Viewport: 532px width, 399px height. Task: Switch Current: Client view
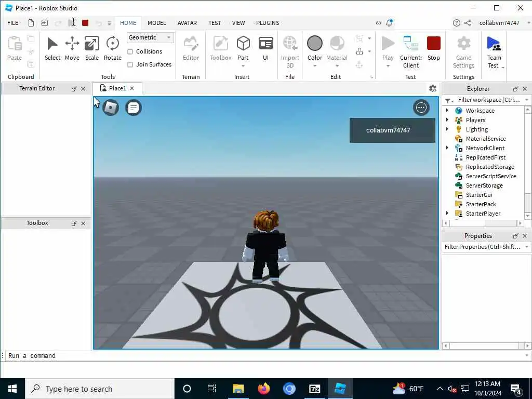click(x=410, y=52)
